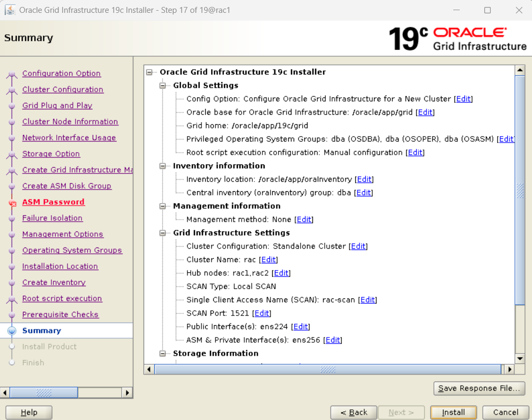Click the Help button
The image size is (532, 420).
click(x=29, y=412)
